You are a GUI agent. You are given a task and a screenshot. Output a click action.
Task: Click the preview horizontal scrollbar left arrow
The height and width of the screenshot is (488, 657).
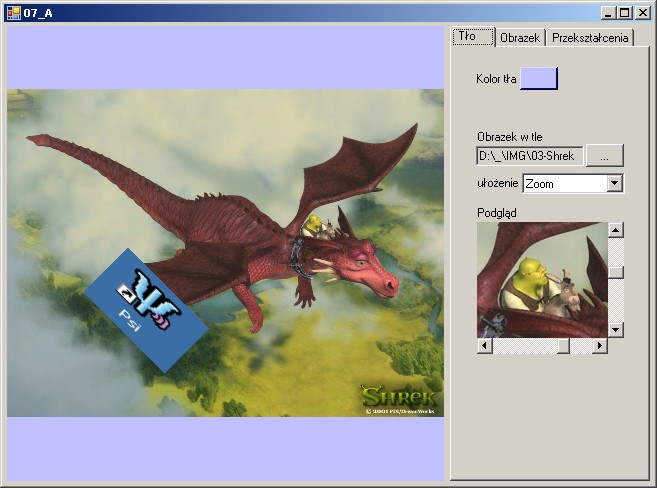pos(485,346)
